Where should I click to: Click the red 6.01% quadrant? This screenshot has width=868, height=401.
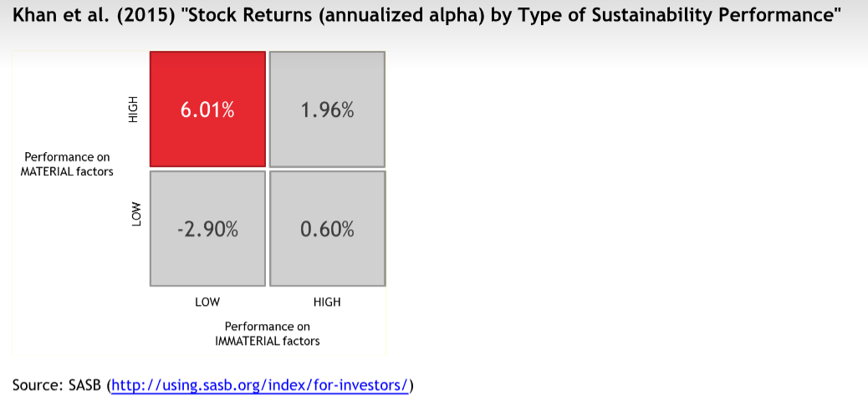[x=207, y=109]
